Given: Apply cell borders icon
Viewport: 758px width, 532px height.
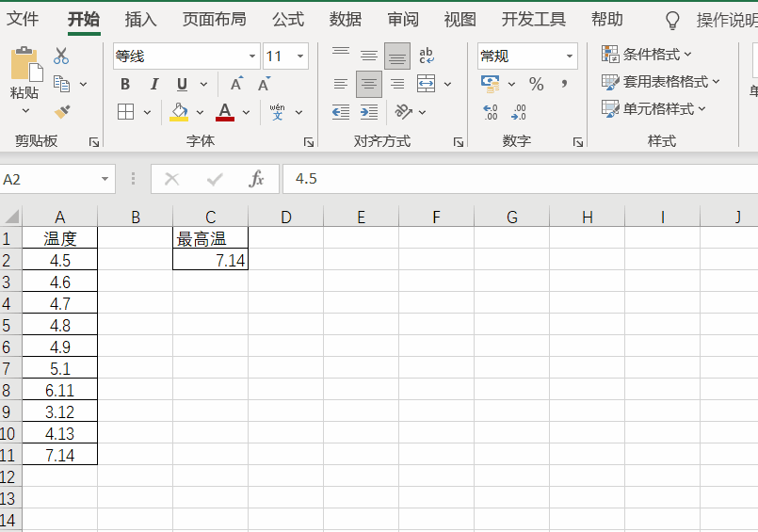Looking at the screenshot, I should [x=125, y=112].
